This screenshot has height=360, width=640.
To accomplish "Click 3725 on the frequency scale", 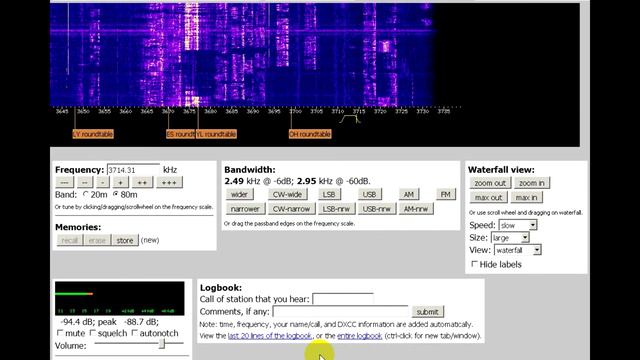I will (401, 111).
